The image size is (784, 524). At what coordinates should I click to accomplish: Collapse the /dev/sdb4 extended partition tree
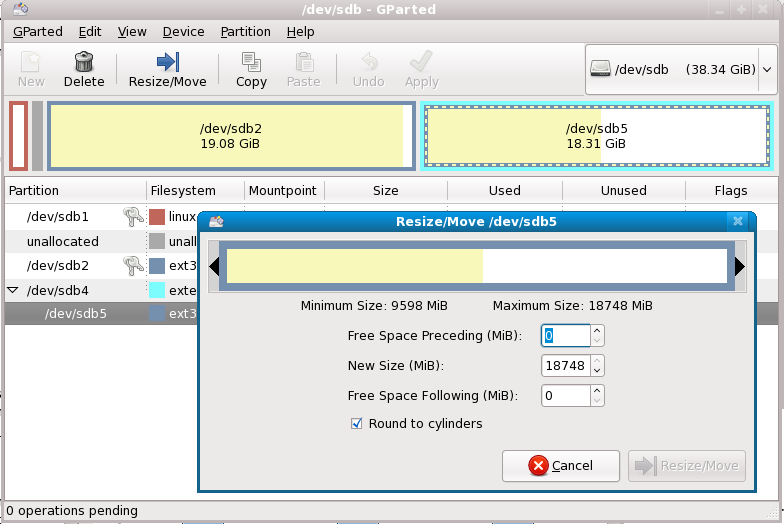14,290
